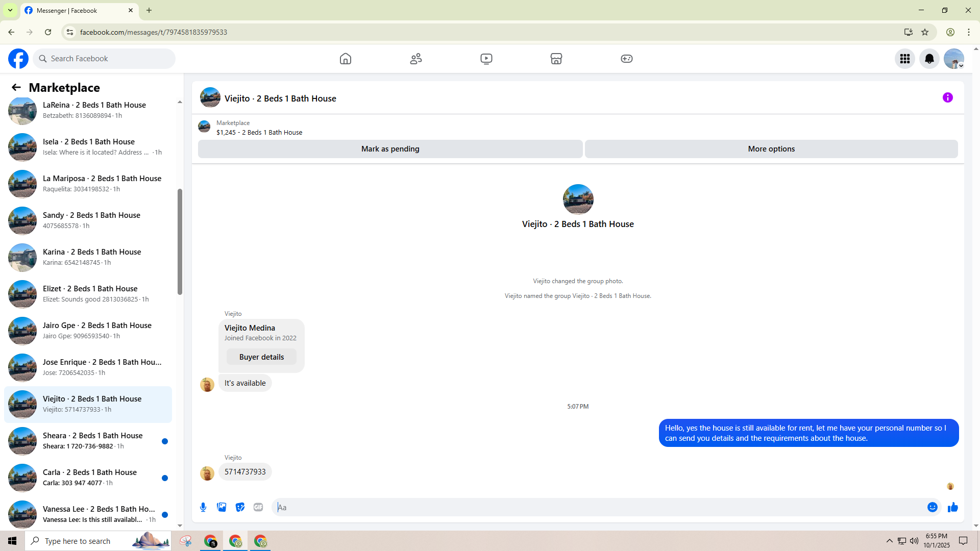
Task: Open the Facebook menu grid icon
Action: (905, 59)
